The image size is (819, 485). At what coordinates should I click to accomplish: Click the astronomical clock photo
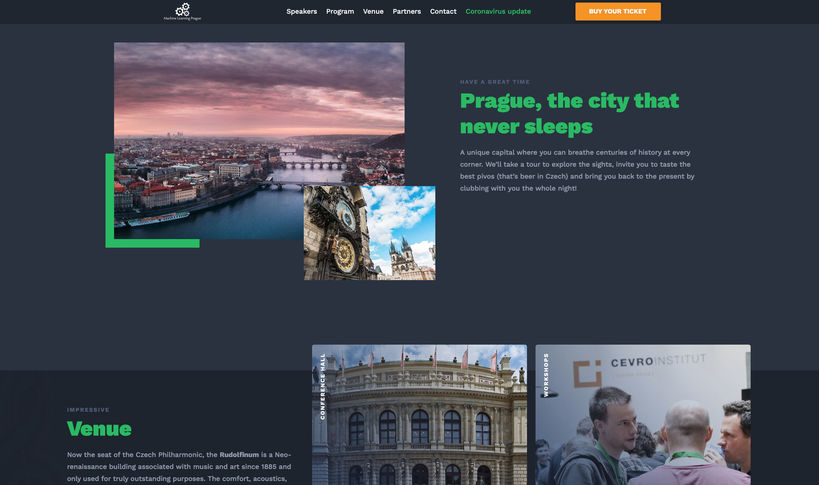coord(369,233)
